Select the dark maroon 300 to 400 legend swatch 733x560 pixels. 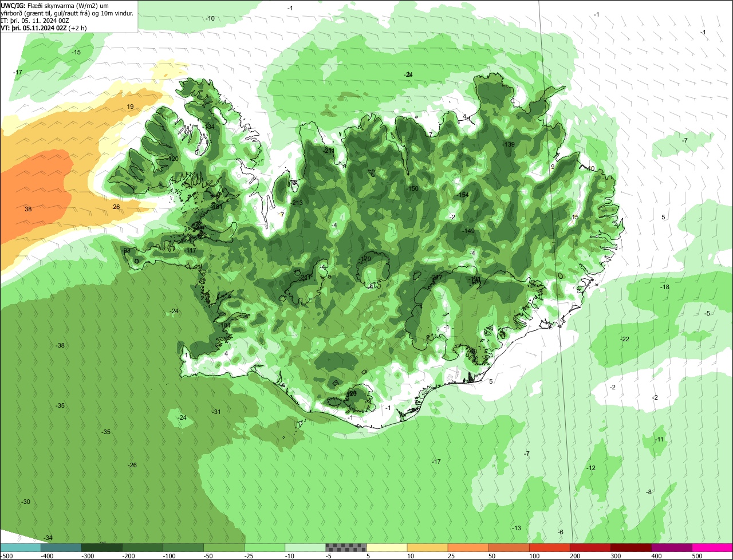(630, 547)
